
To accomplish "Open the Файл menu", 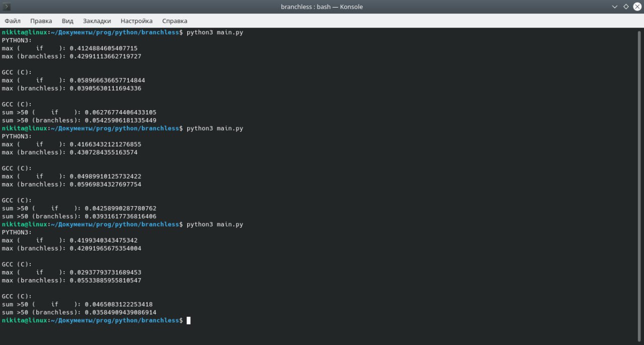I will coord(13,21).
